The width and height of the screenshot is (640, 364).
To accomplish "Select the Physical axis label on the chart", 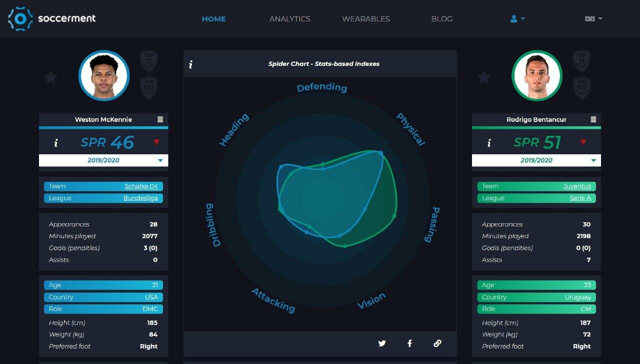I will [x=410, y=129].
